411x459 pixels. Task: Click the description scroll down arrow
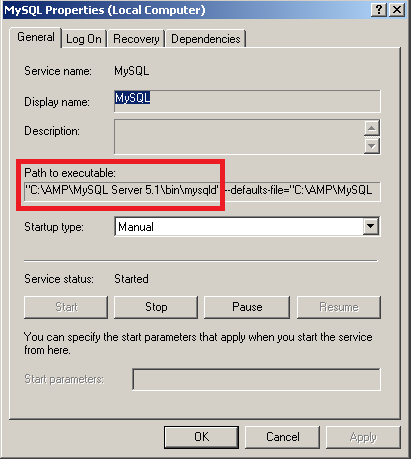point(372,146)
